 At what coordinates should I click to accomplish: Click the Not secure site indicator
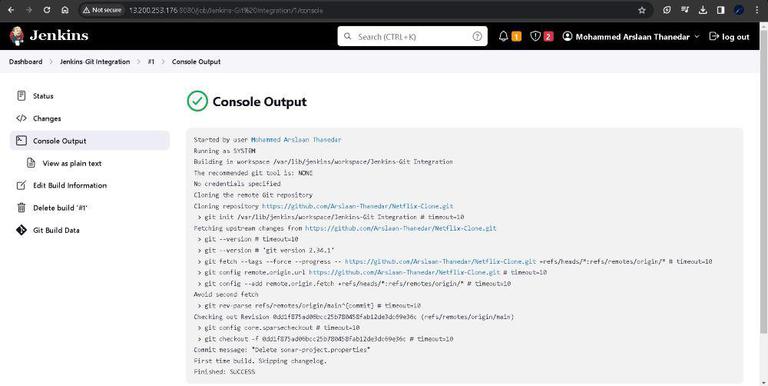102,10
